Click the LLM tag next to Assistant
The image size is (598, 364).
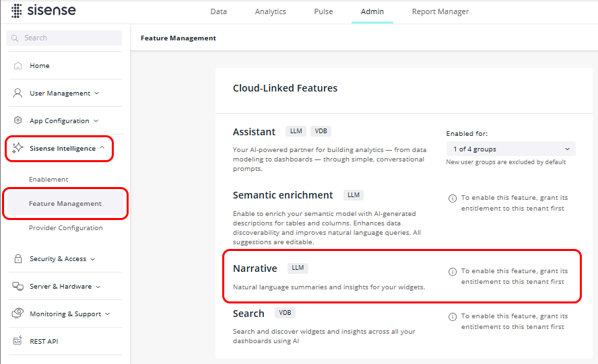coord(296,131)
